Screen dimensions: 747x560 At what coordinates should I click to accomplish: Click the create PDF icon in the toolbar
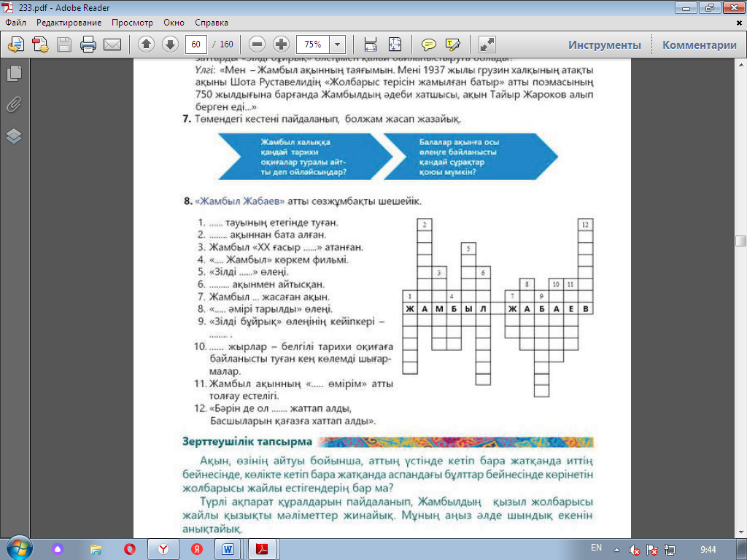[40, 44]
